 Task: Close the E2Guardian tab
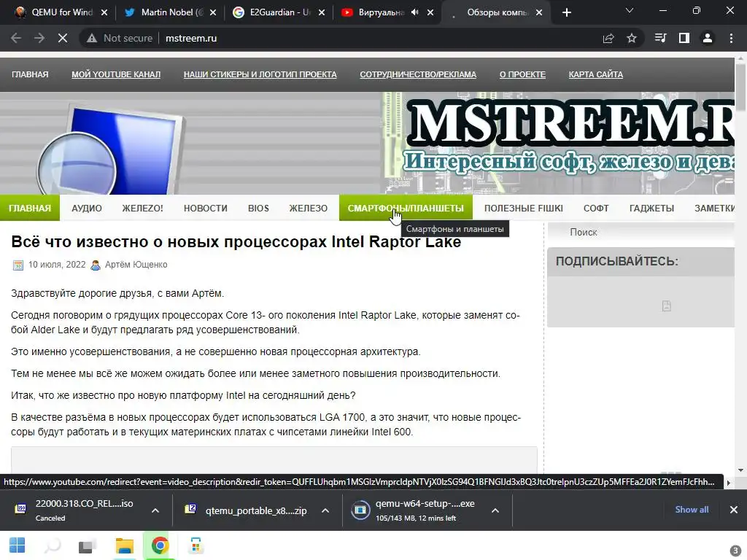point(322,12)
